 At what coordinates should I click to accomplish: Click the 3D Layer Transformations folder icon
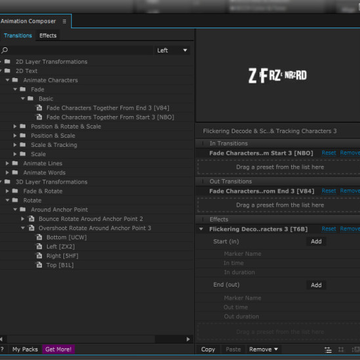(x=7, y=182)
